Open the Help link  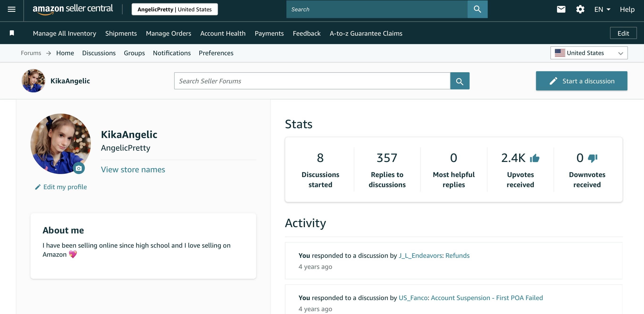click(x=627, y=9)
